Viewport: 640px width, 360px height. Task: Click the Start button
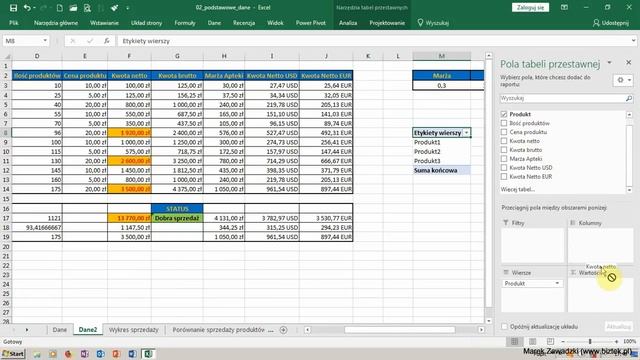pyautogui.click(x=13, y=354)
